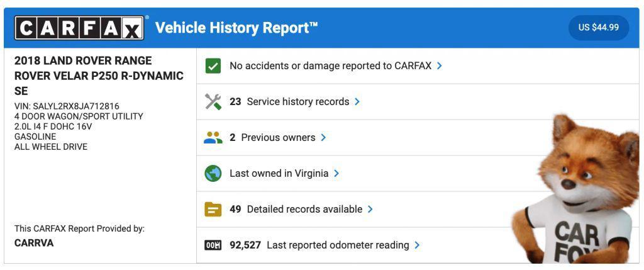The image size is (644, 270).
Task: Click the CARFAX logo
Action: 79,28
